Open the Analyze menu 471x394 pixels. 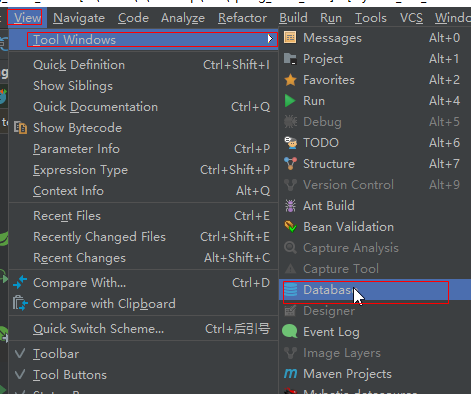click(x=183, y=18)
